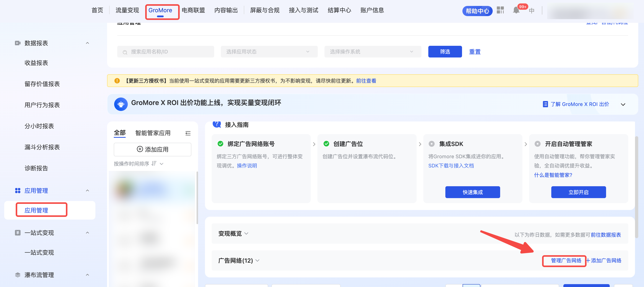Open the 选择操作系统 dropdown
The width and height of the screenshot is (644, 287).
point(373,52)
